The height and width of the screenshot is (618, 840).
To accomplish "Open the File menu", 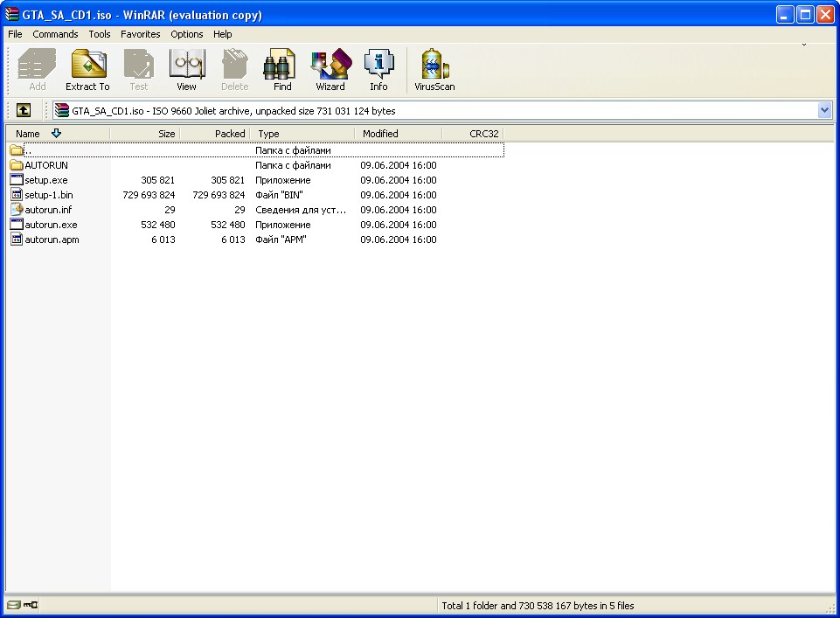I will (15, 34).
